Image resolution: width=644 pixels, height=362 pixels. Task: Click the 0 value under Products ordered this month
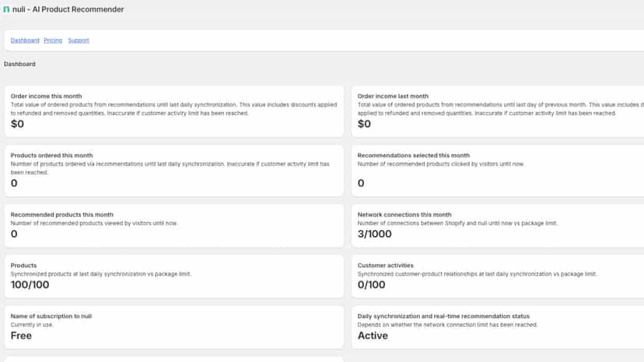coord(14,183)
